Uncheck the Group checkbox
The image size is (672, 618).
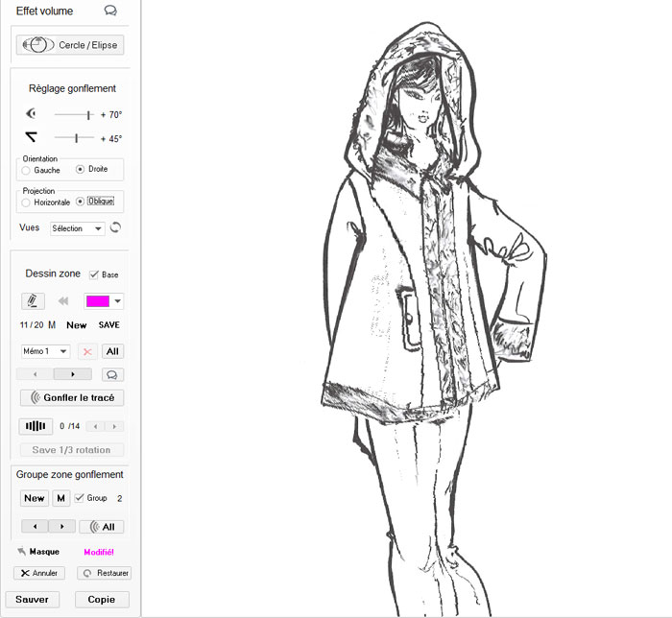80,498
